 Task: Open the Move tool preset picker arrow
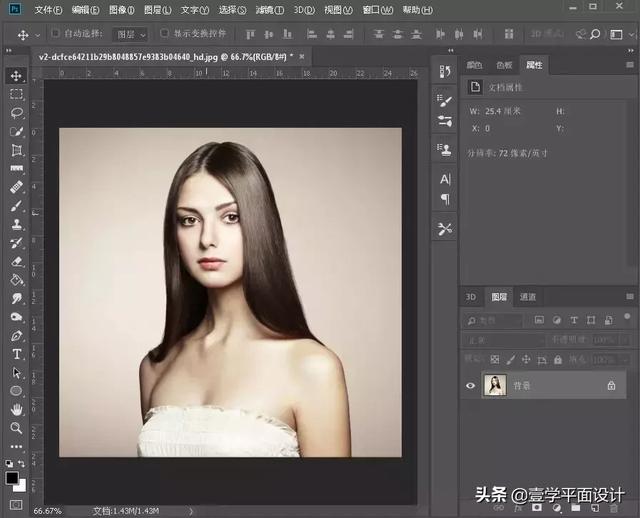(x=38, y=36)
